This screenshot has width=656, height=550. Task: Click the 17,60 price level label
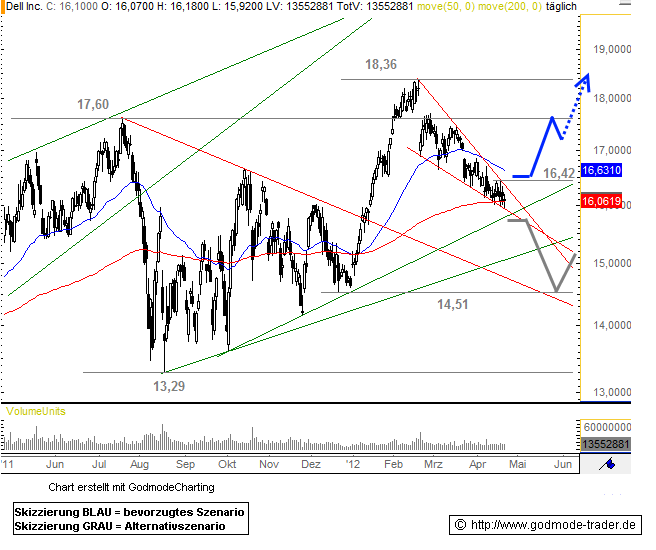coord(93,104)
